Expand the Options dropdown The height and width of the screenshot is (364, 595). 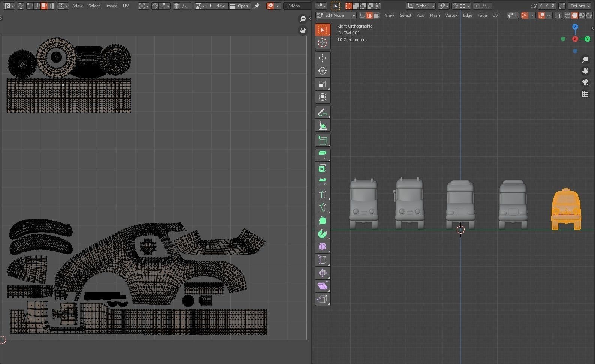point(580,6)
